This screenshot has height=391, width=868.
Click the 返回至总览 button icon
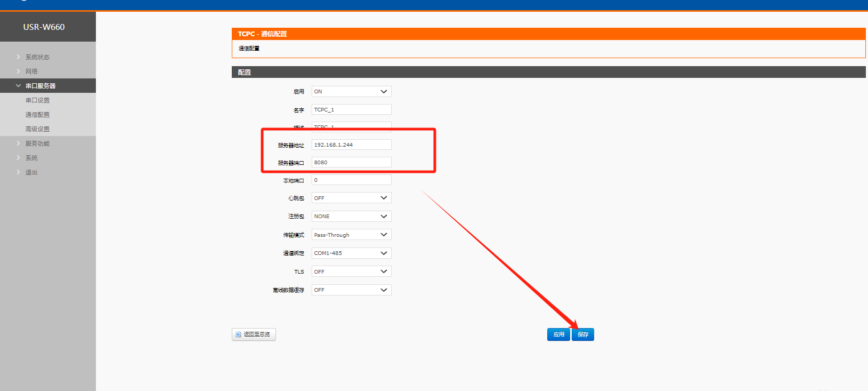[239, 334]
